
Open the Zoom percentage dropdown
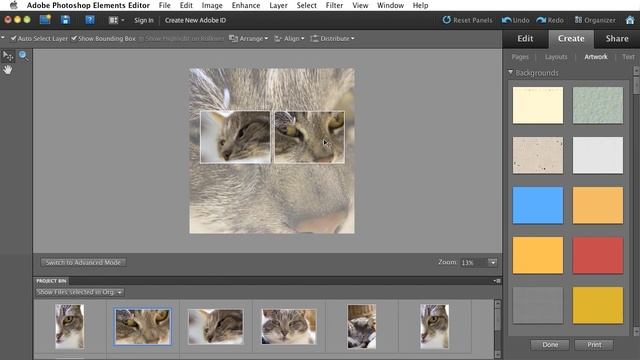click(493, 262)
